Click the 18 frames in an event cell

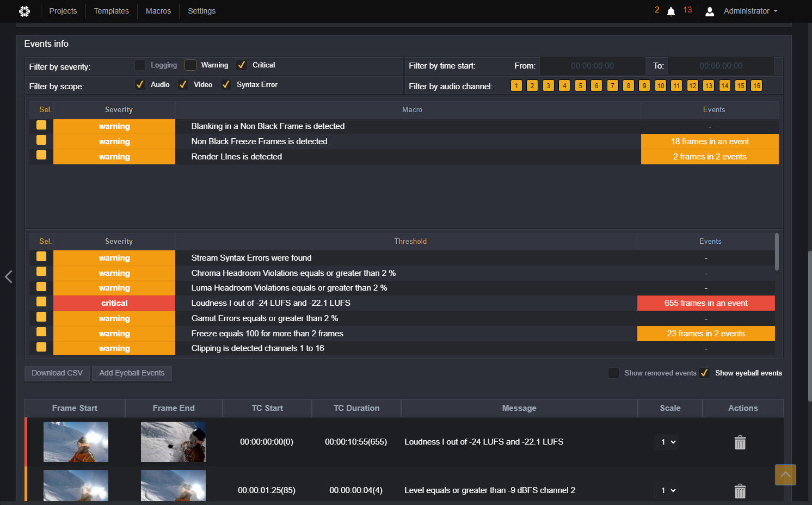710,141
